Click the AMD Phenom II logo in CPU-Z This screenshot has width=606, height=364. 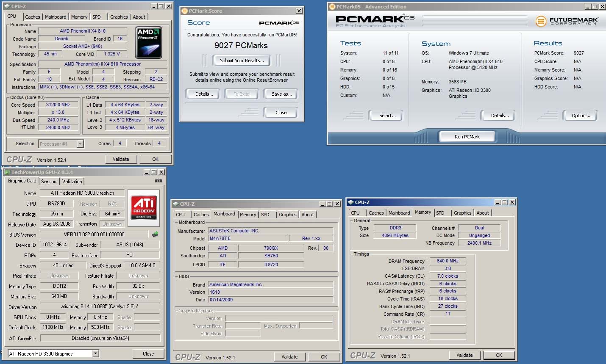tap(148, 42)
